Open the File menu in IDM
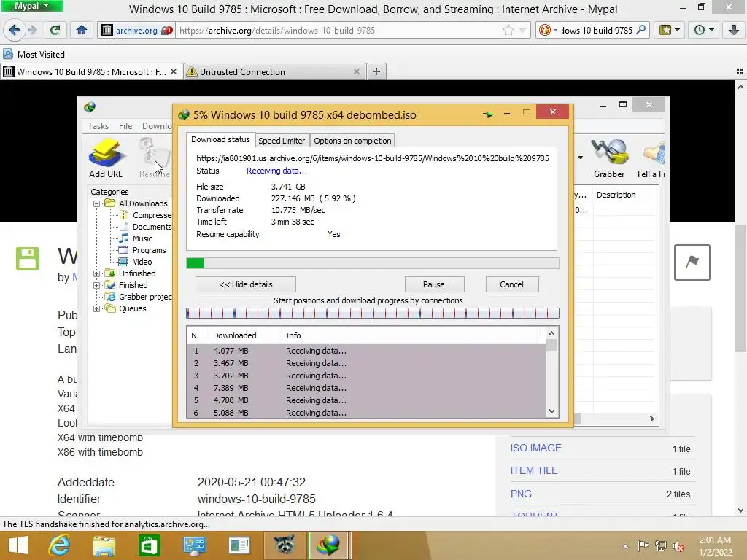Image resolution: width=747 pixels, height=560 pixels. click(125, 125)
